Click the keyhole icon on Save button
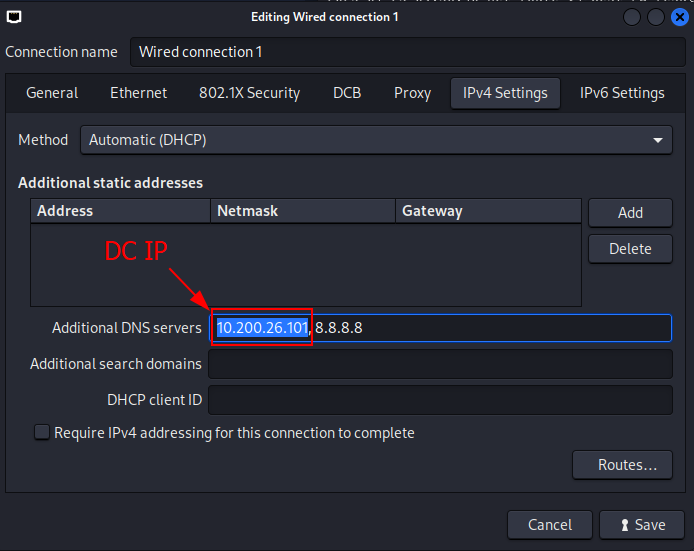694x551 pixels. (x=625, y=525)
